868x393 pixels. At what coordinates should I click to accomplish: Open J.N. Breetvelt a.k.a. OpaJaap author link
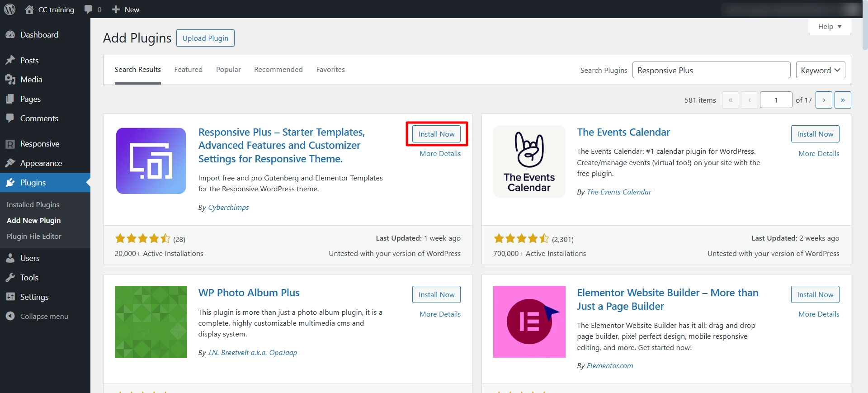click(252, 353)
